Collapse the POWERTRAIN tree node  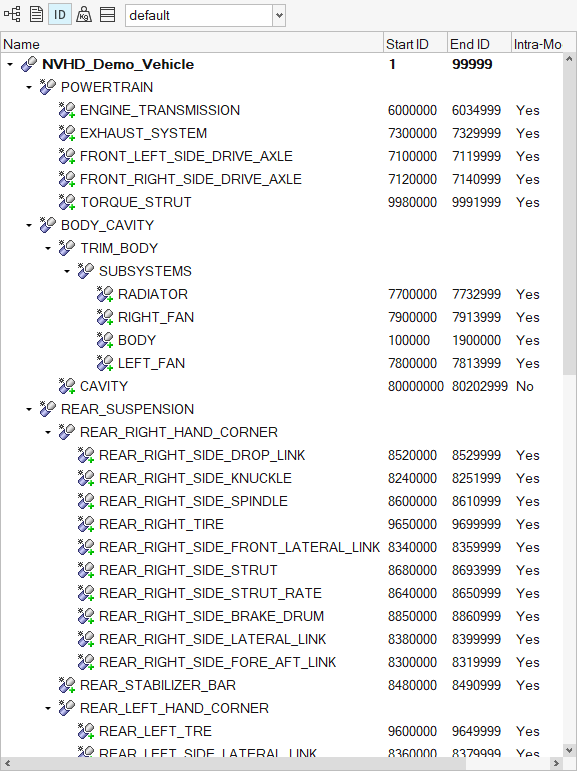pos(29,88)
